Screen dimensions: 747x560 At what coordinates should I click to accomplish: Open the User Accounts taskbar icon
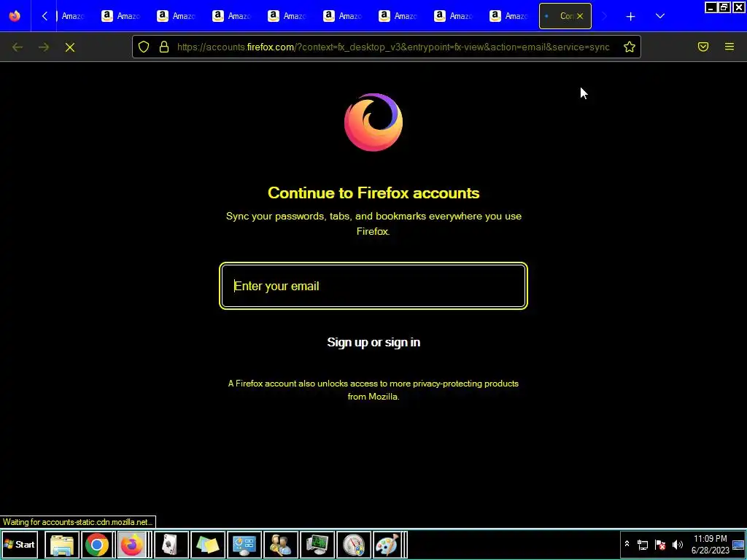pos(281,545)
